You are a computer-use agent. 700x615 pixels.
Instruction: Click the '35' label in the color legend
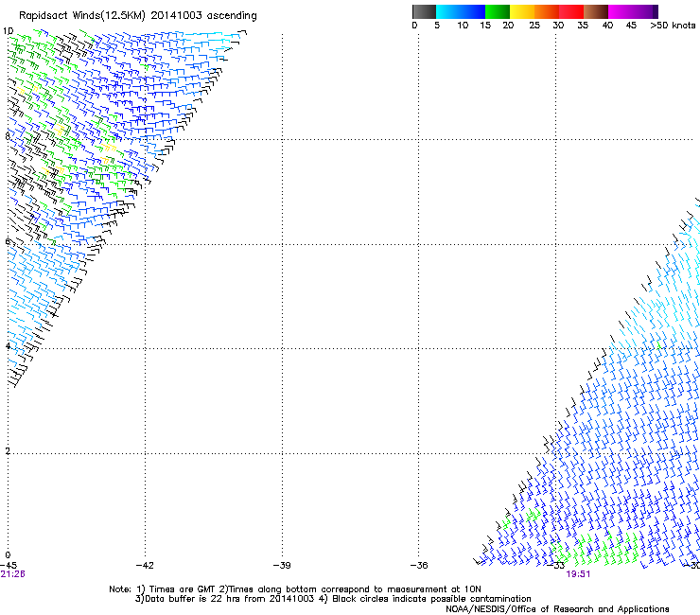583,26
